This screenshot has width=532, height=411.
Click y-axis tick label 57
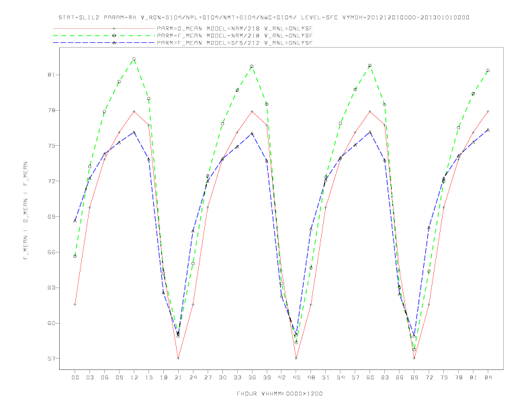click(51, 359)
